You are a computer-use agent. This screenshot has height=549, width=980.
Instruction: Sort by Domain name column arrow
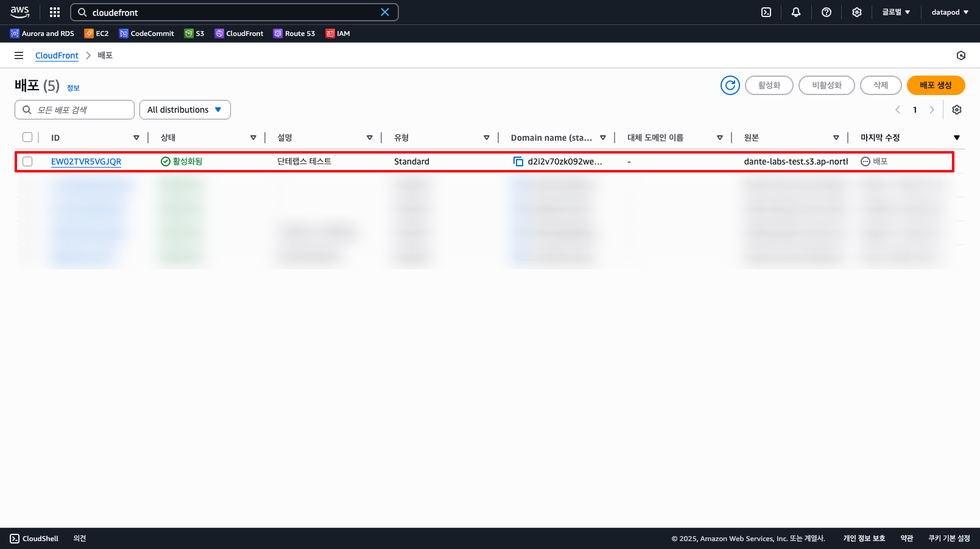pyautogui.click(x=603, y=138)
